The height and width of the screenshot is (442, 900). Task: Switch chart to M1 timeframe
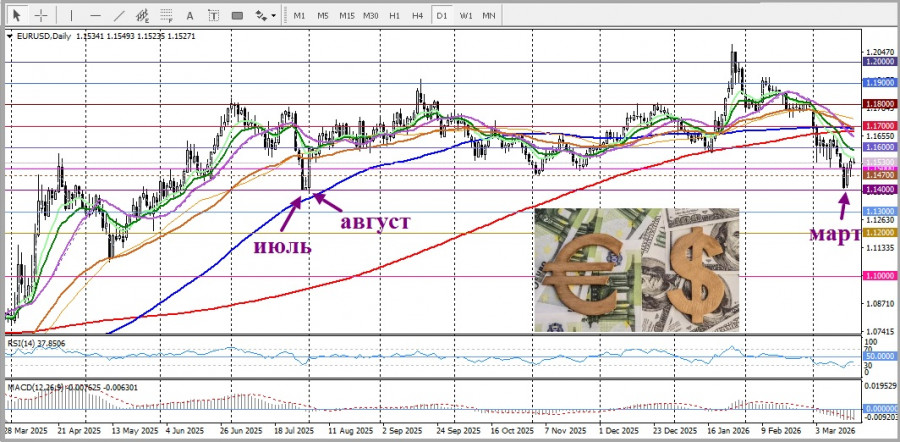pos(299,15)
